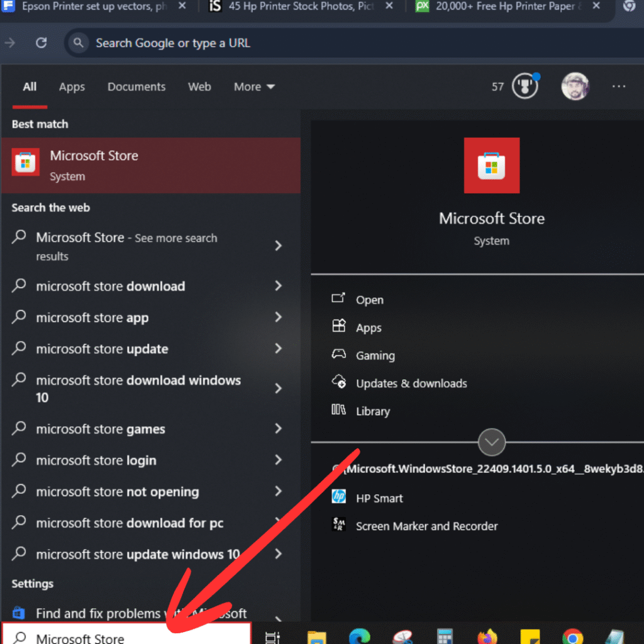Expand arrow for 'microsoft store login'
644x644 pixels.
279,460
